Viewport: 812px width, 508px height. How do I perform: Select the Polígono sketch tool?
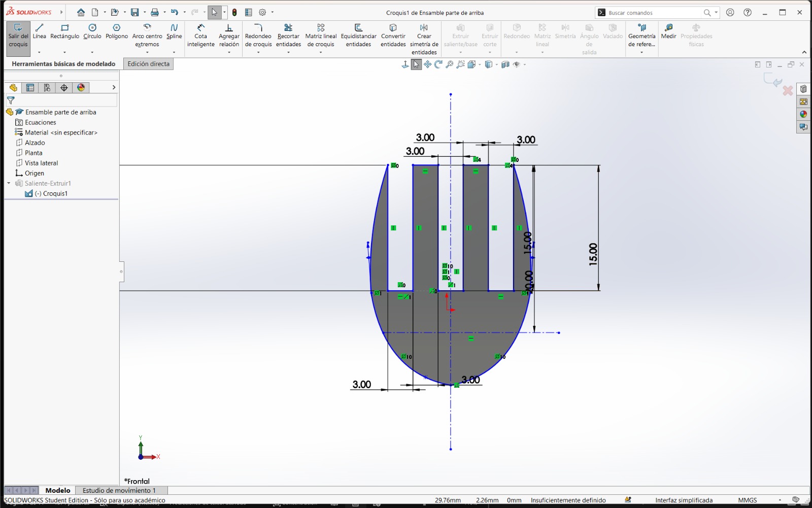point(117,31)
